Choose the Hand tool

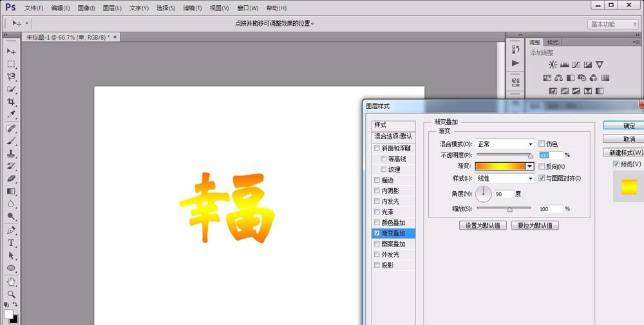[12, 281]
